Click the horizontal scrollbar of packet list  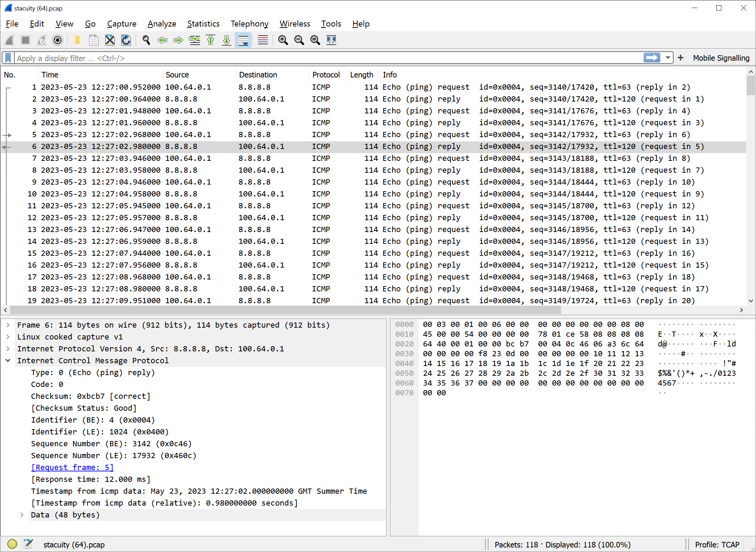tap(285, 310)
